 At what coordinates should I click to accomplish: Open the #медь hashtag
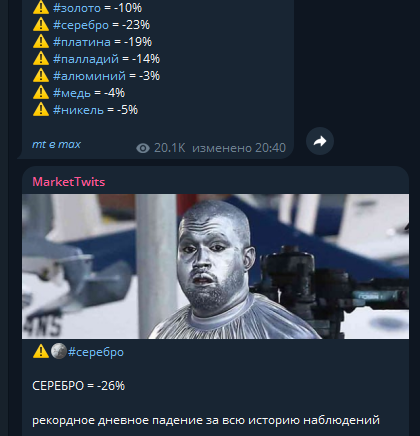tap(72, 93)
